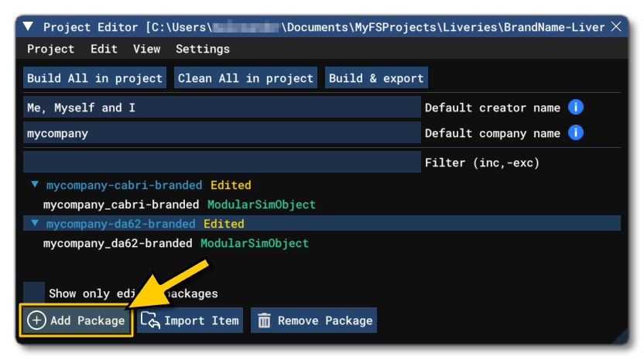
Task: Focus the Filter (inc,-exc) input field
Action: (x=221, y=163)
